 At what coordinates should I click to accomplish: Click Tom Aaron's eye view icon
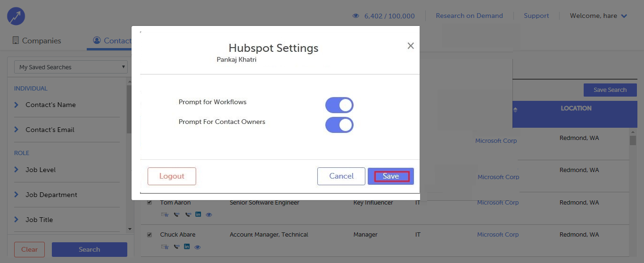[x=209, y=214]
